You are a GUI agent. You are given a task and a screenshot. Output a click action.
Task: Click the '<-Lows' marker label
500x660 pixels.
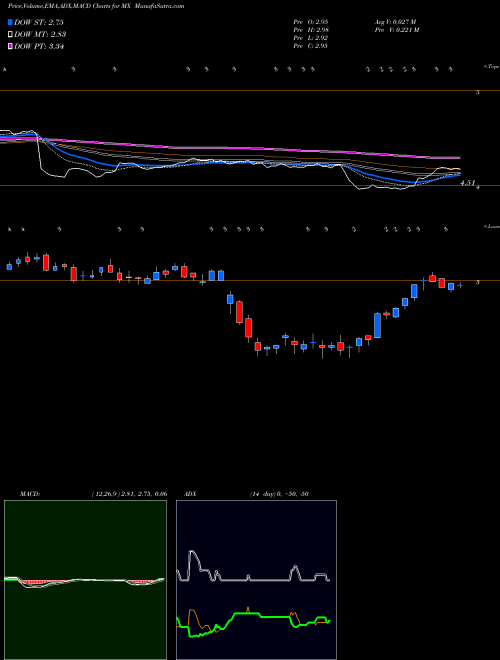point(491,226)
